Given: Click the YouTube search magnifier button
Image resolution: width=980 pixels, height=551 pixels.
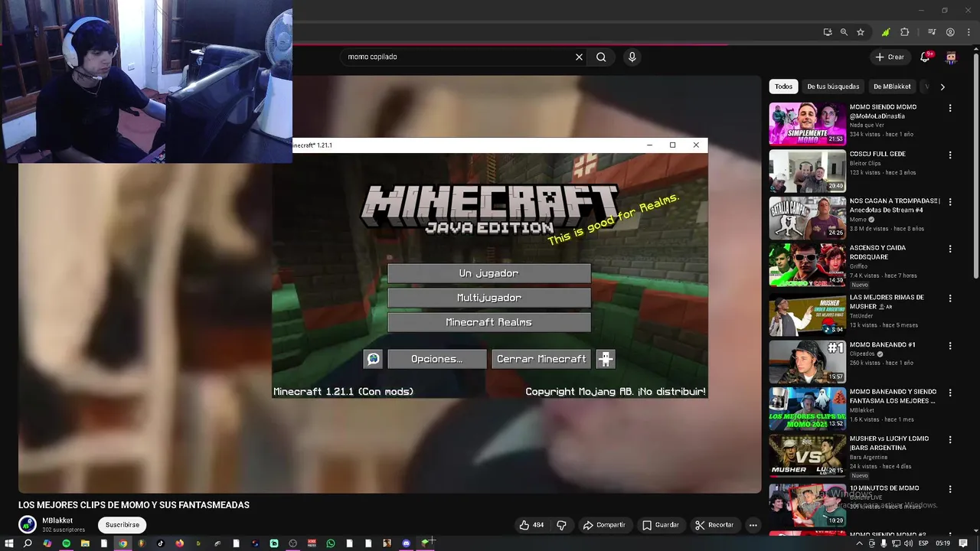Looking at the screenshot, I should (601, 57).
